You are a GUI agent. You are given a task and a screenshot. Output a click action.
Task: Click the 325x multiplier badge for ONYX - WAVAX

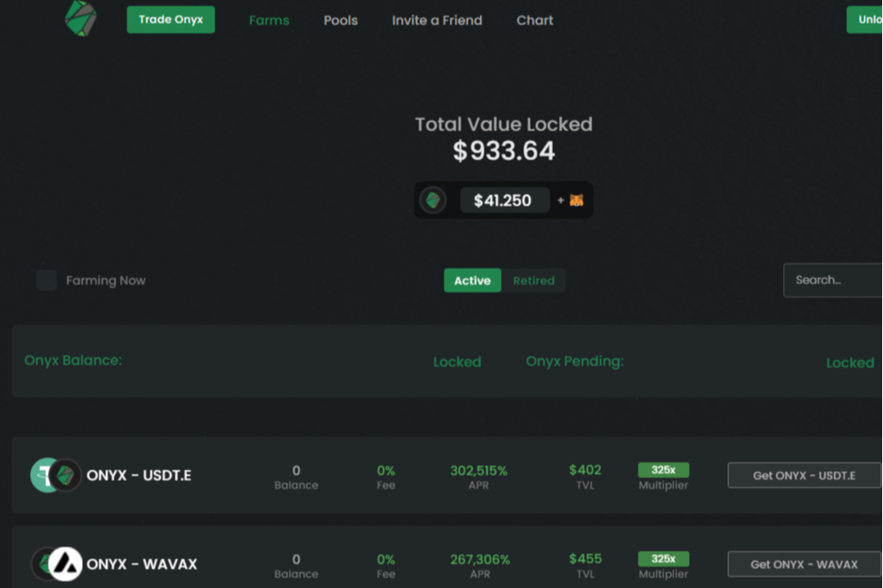[663, 559]
